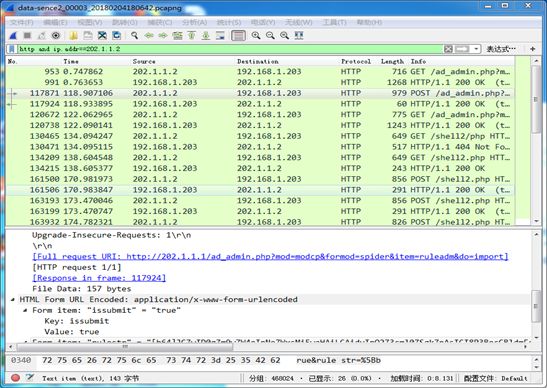Screen dimensions: 547x388
Task: Select the Value: true line
Action: [72, 332]
